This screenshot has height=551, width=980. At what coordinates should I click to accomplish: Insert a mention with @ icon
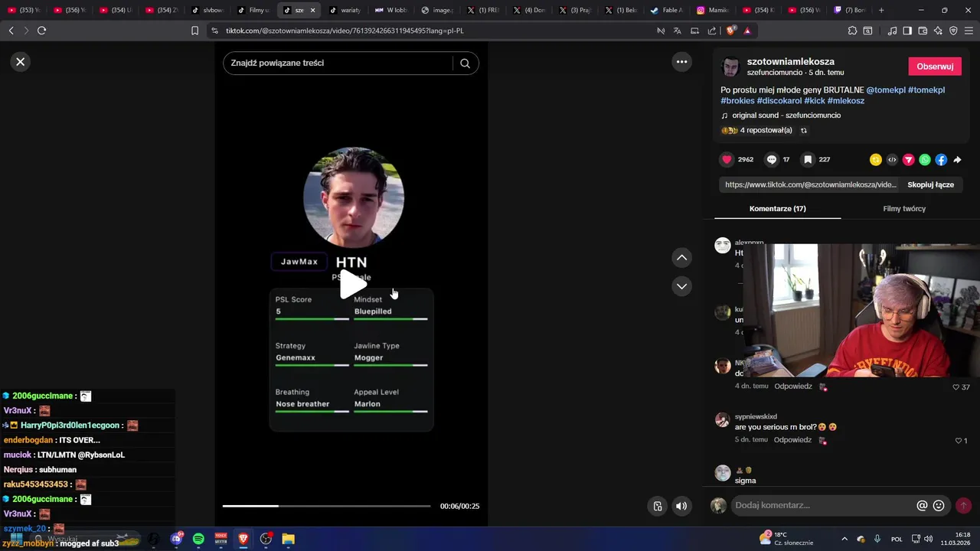click(x=922, y=506)
